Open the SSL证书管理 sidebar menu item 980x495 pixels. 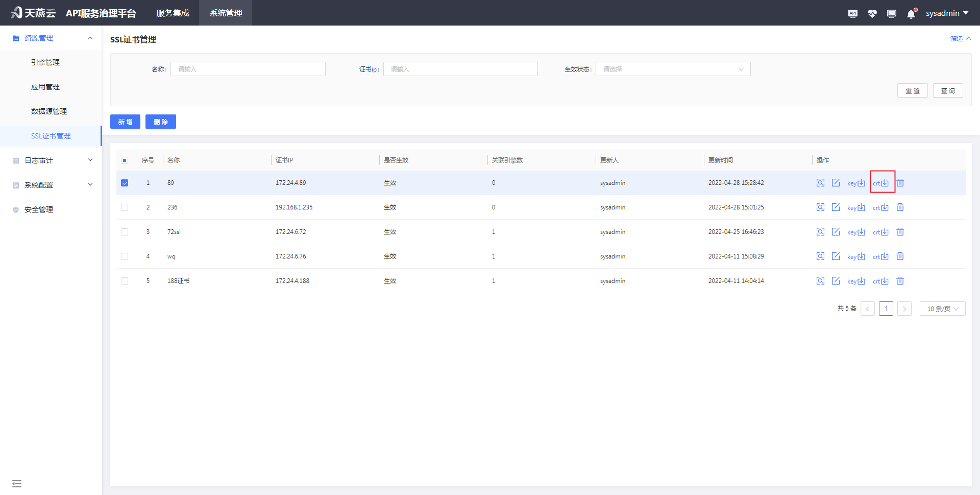[x=51, y=136]
